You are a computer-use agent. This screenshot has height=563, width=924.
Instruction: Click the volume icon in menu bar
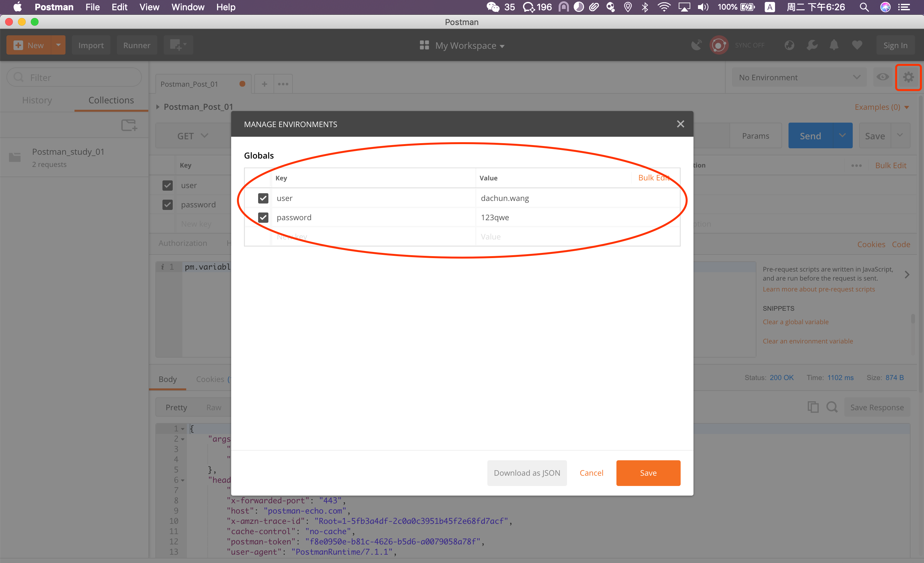(x=703, y=7)
